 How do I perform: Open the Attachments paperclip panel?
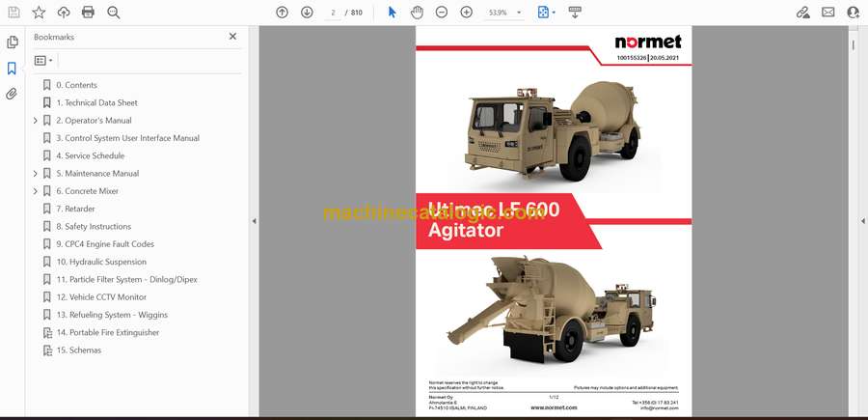[x=13, y=94]
